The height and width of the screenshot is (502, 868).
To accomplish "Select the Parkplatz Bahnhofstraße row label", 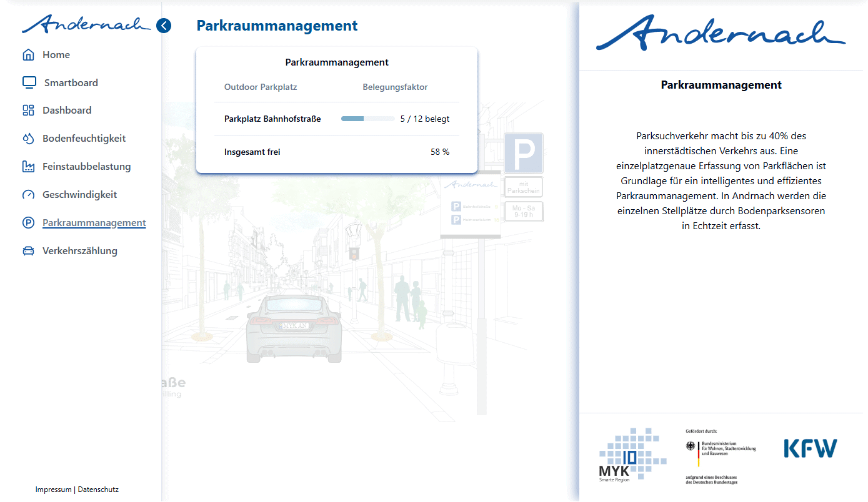I will coord(272,119).
